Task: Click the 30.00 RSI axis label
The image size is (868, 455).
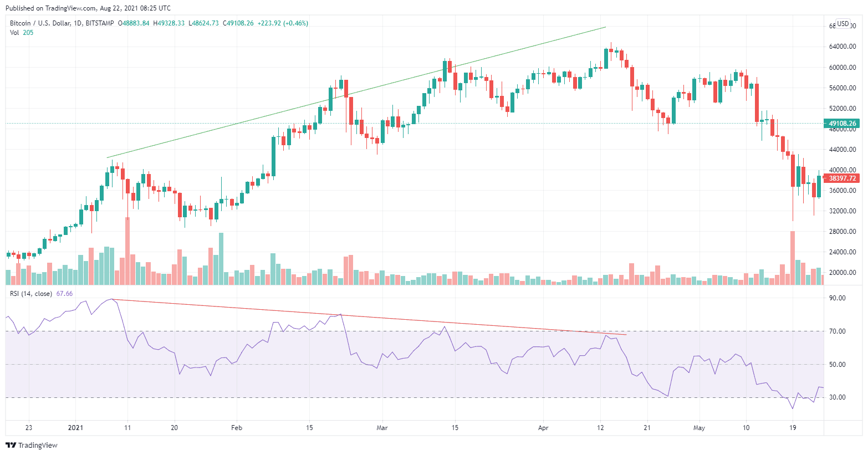Action: tap(838, 397)
